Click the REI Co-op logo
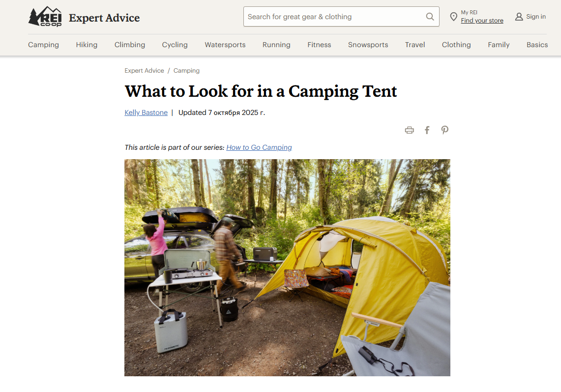 click(x=45, y=16)
